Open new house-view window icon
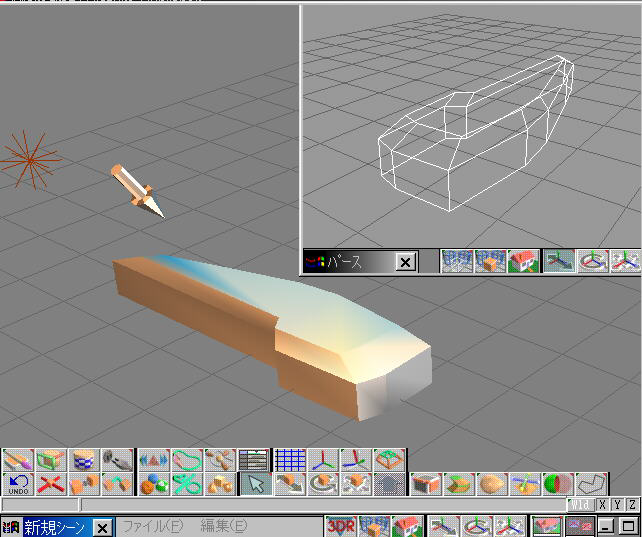The image size is (642, 537). click(x=547, y=526)
